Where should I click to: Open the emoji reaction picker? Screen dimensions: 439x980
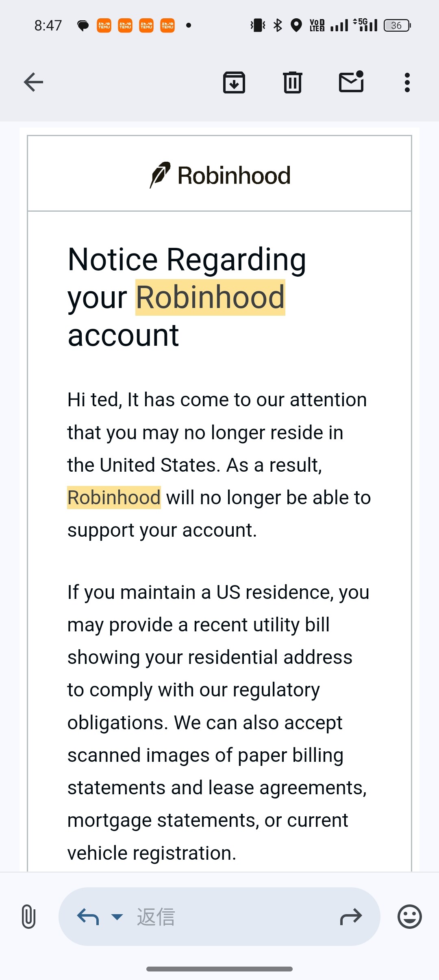409,917
